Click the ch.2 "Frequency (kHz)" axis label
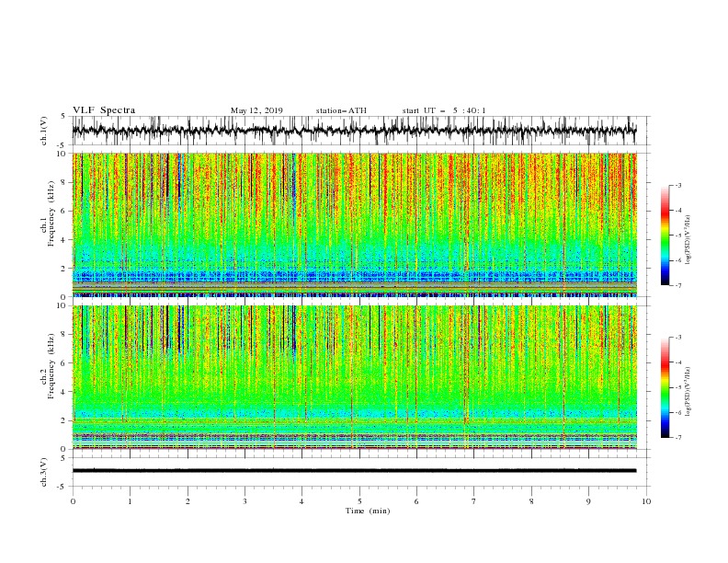728x563 pixels. point(51,365)
